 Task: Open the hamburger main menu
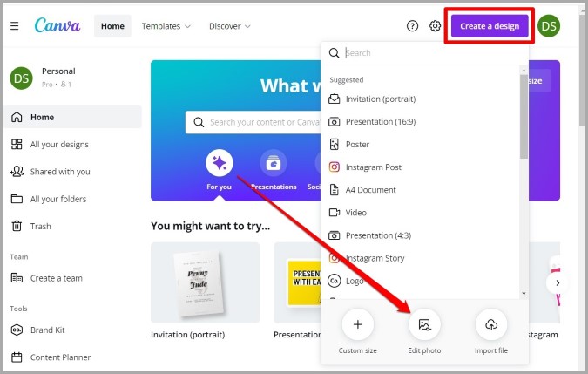click(14, 26)
